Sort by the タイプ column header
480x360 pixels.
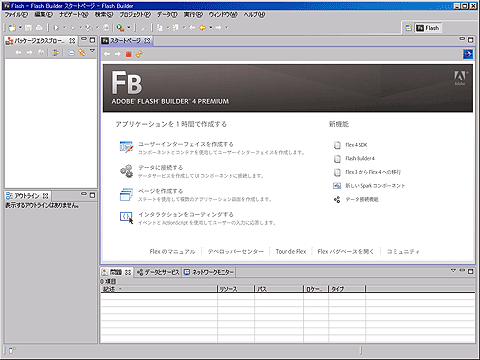[x=347, y=289]
